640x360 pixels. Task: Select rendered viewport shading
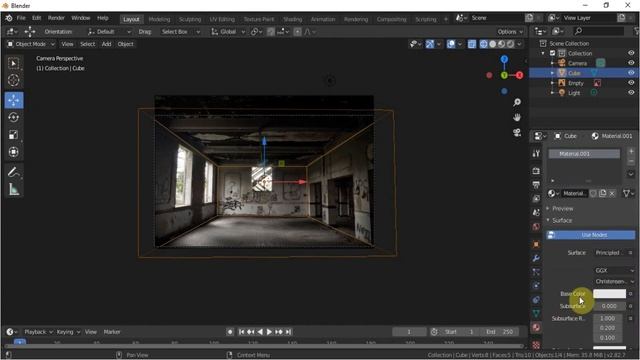click(510, 44)
